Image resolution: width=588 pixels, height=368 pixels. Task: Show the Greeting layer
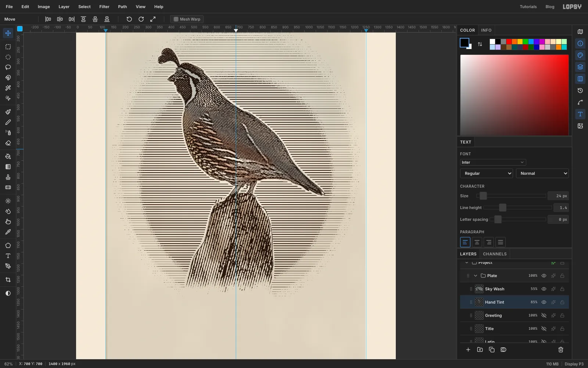544,315
